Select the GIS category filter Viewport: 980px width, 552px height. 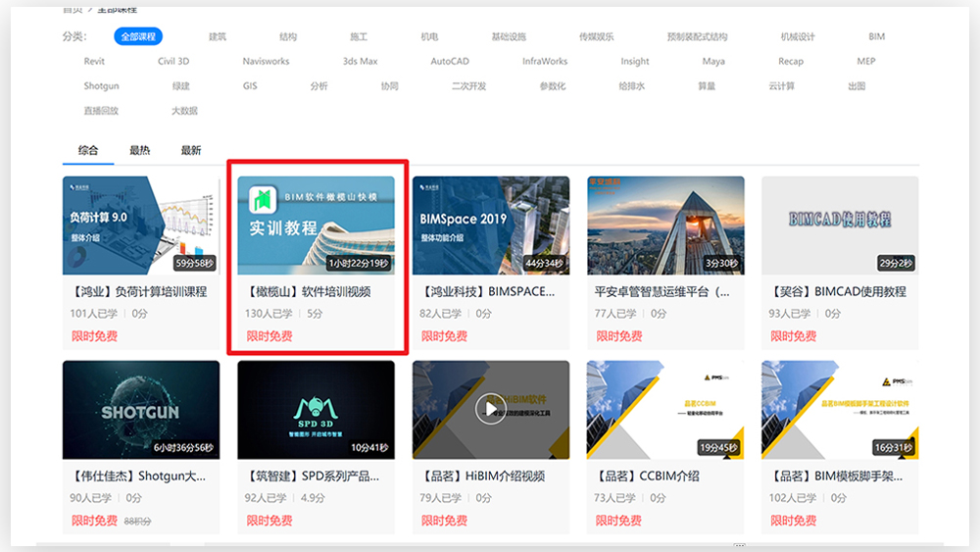pos(250,86)
